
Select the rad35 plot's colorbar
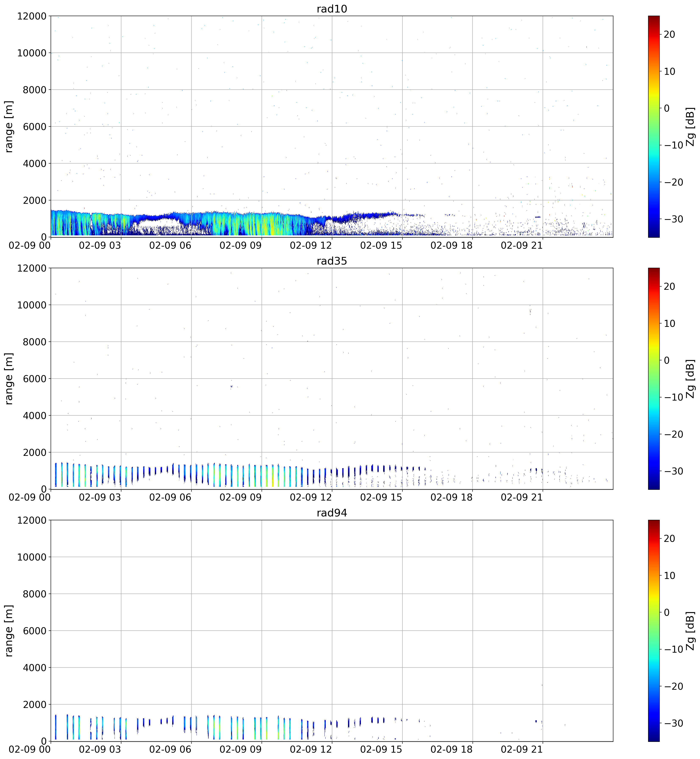click(x=654, y=379)
